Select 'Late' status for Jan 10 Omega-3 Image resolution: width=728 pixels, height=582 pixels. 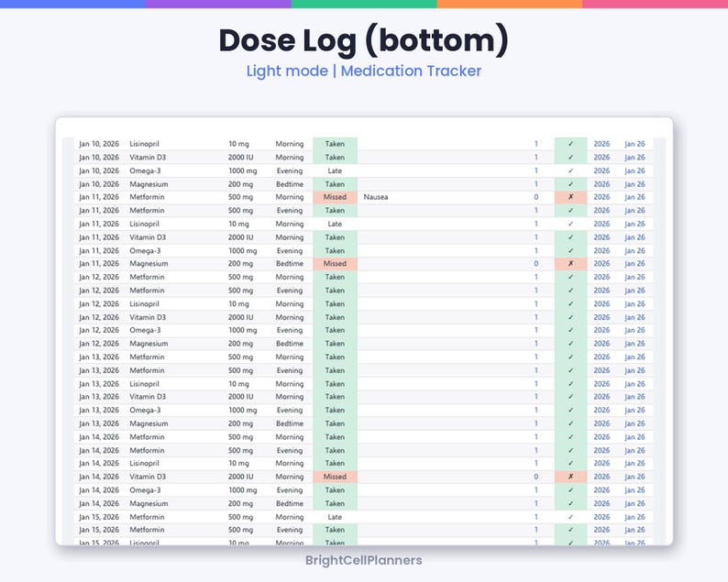335,170
